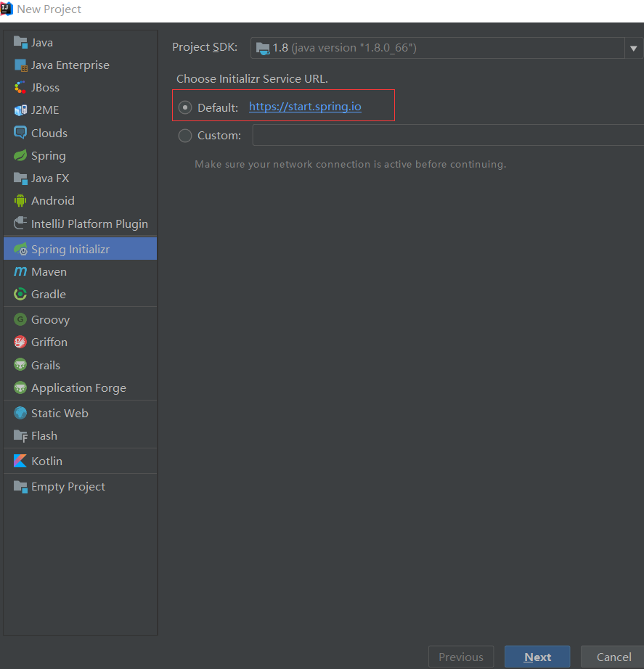This screenshot has width=644, height=669.
Task: Click the Griffon red icon
Action: pyautogui.click(x=20, y=342)
